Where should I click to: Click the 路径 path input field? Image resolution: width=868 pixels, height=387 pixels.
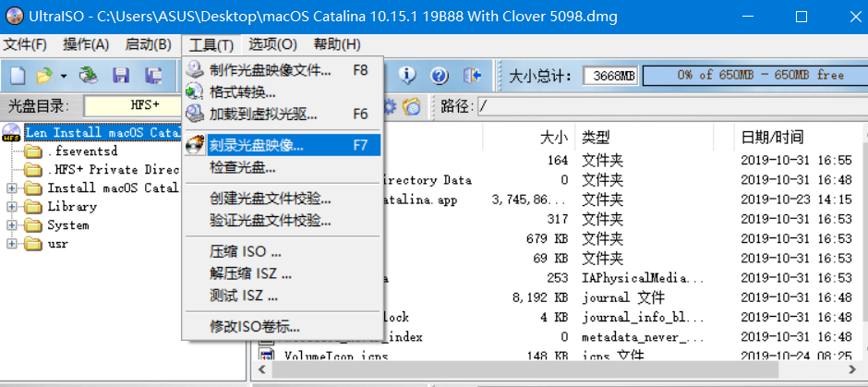672,106
